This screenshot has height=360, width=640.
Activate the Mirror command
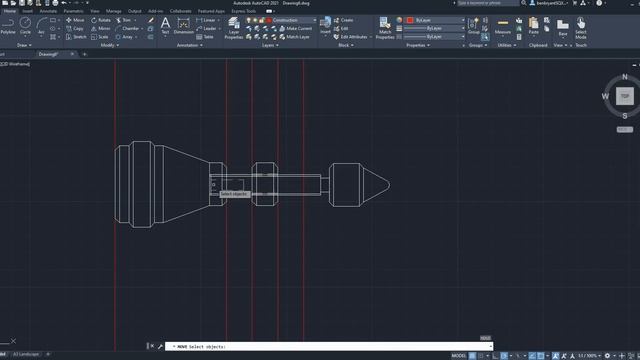pos(101,29)
